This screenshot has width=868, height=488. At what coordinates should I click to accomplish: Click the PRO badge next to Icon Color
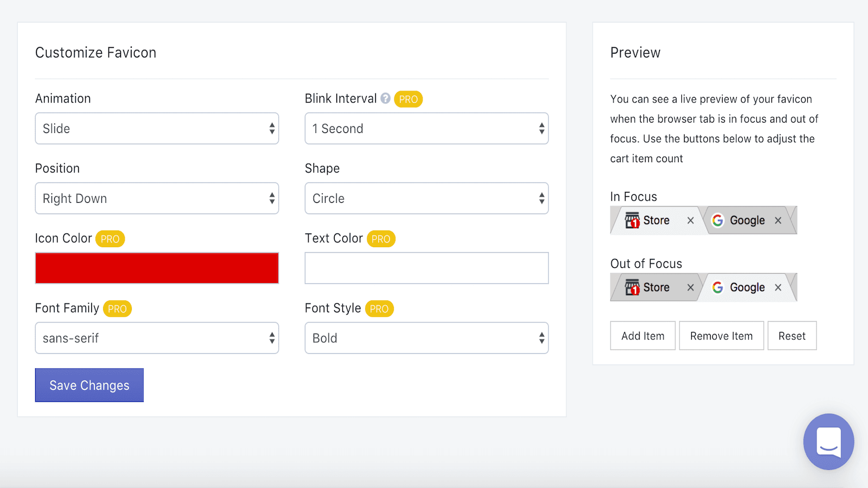pyautogui.click(x=110, y=239)
